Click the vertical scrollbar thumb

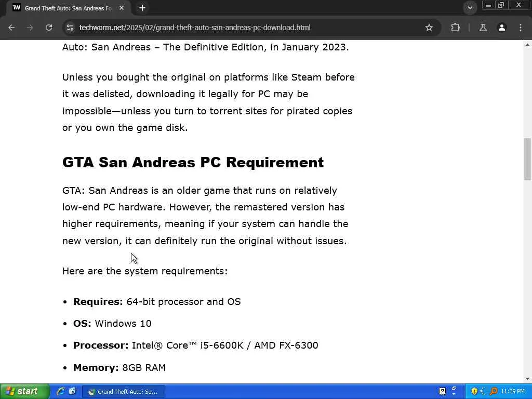[x=527, y=159]
